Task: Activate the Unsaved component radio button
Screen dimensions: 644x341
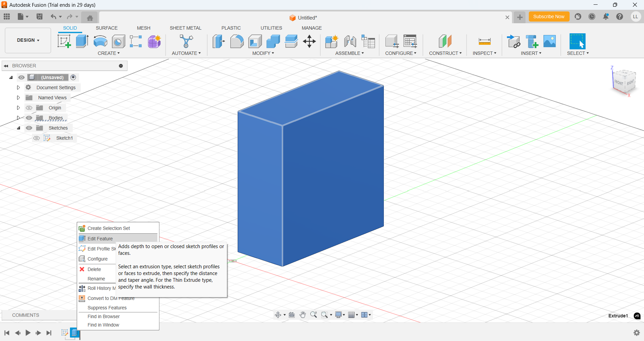Action: [73, 77]
